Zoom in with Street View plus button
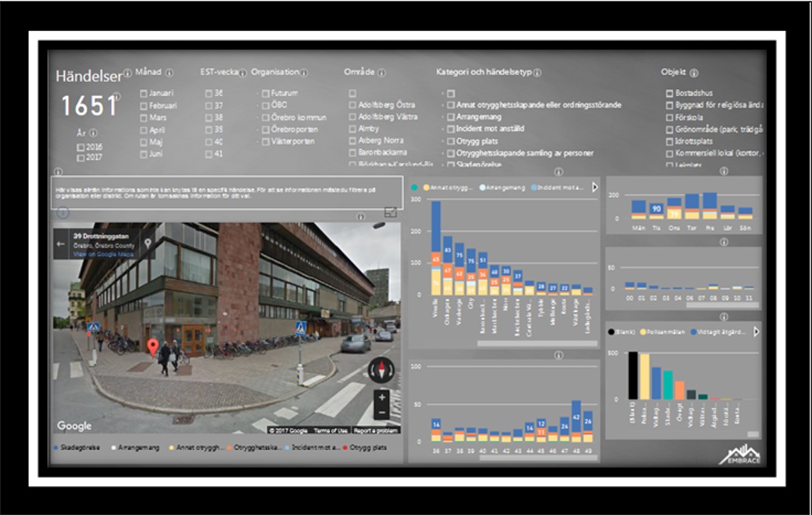Image resolution: width=812 pixels, height=515 pixels. pos(382,398)
